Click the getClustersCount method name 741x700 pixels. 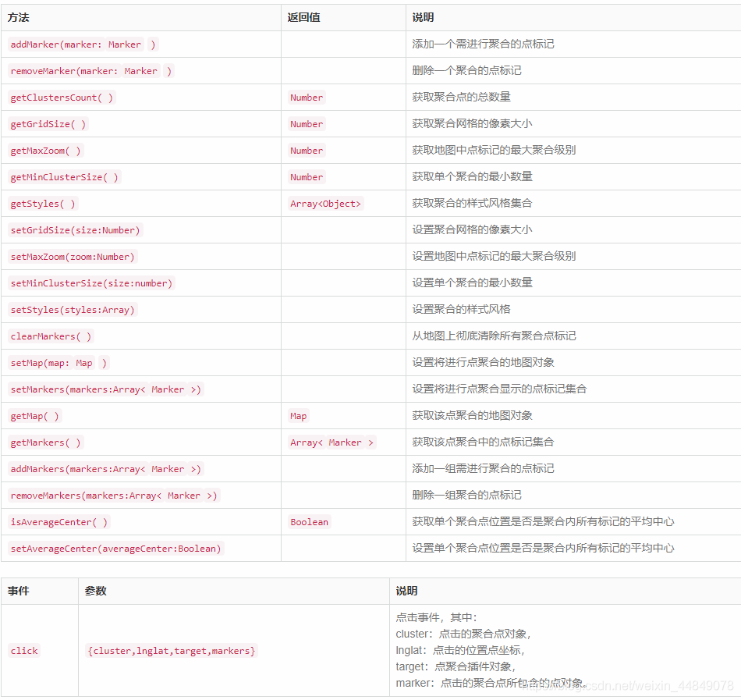pyautogui.click(x=60, y=97)
